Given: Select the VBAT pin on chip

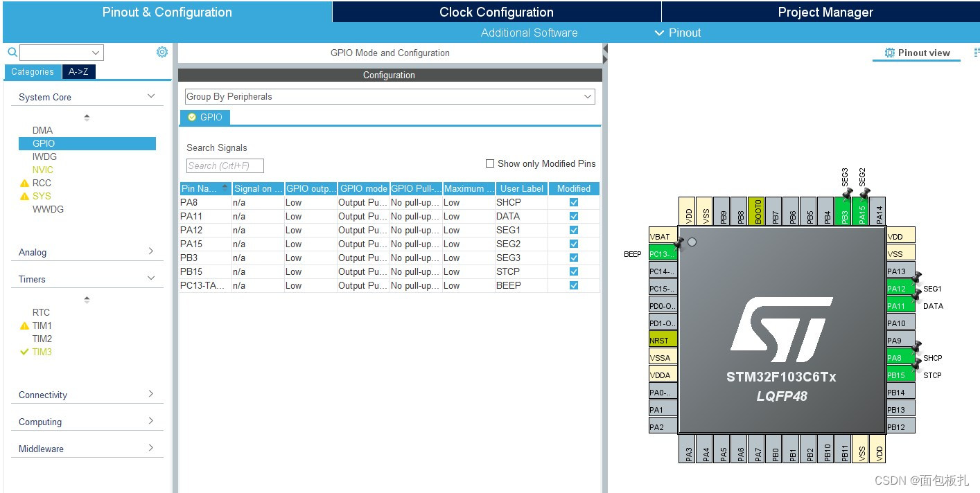Looking at the screenshot, I should [x=663, y=237].
